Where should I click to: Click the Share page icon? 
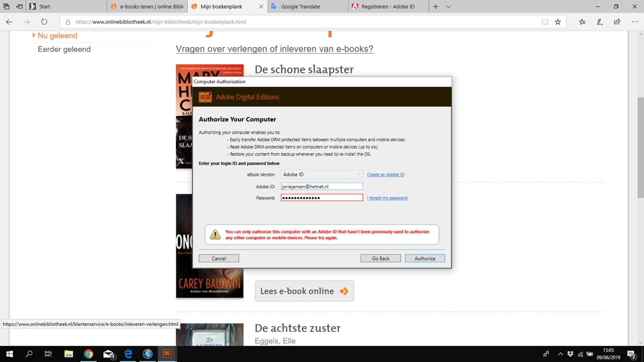(x=617, y=22)
